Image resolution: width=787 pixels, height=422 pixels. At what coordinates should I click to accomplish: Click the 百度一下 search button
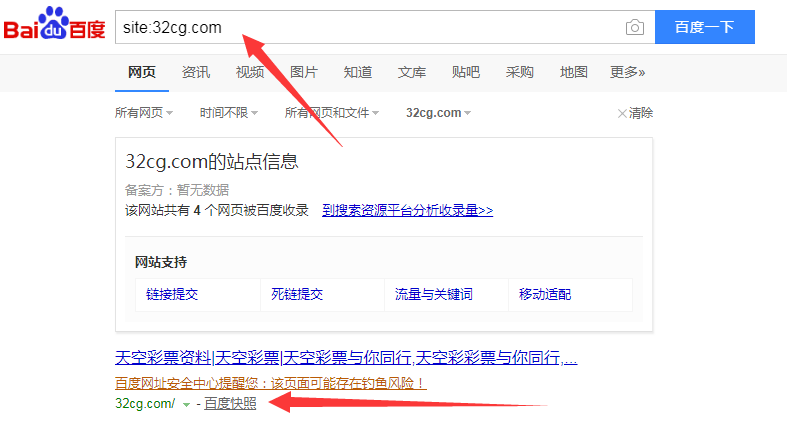coord(705,27)
